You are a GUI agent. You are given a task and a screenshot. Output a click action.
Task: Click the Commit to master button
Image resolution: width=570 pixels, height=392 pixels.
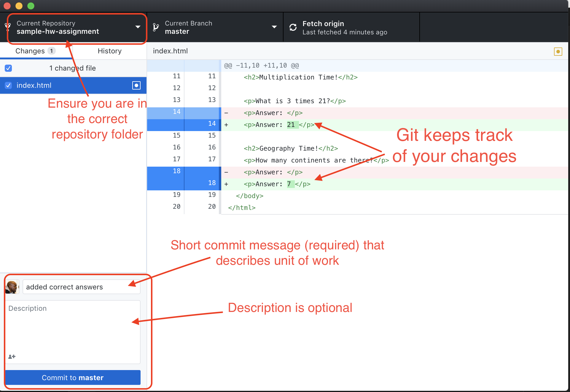coord(73,377)
